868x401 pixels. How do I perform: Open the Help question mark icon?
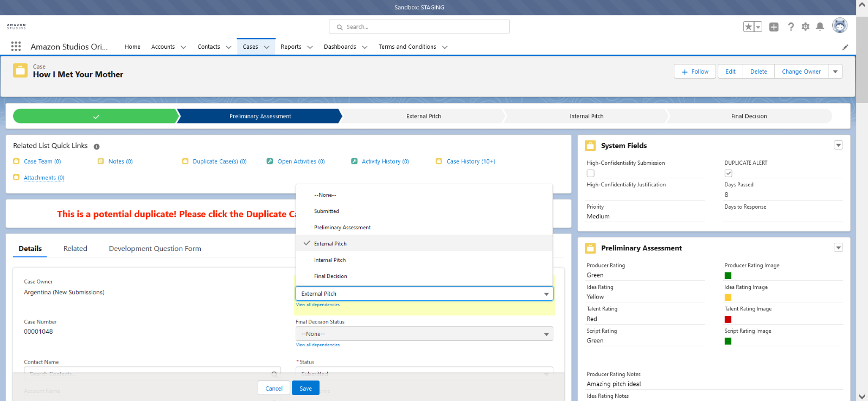[791, 27]
